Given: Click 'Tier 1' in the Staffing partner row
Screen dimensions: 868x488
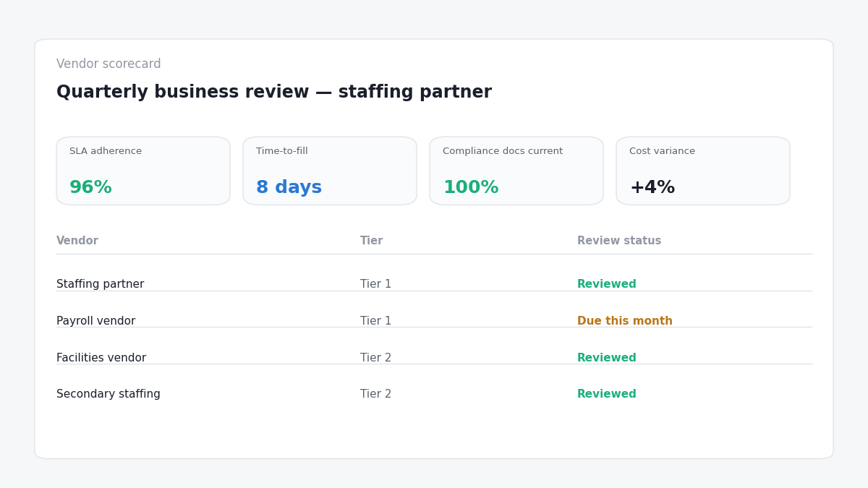Looking at the screenshot, I should coord(375,284).
